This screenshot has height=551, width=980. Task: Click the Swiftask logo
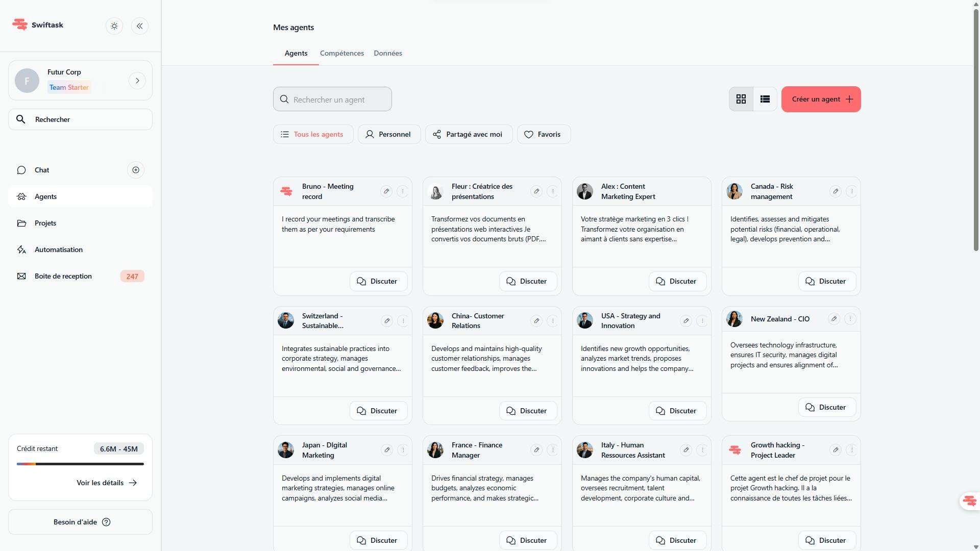pos(37,24)
